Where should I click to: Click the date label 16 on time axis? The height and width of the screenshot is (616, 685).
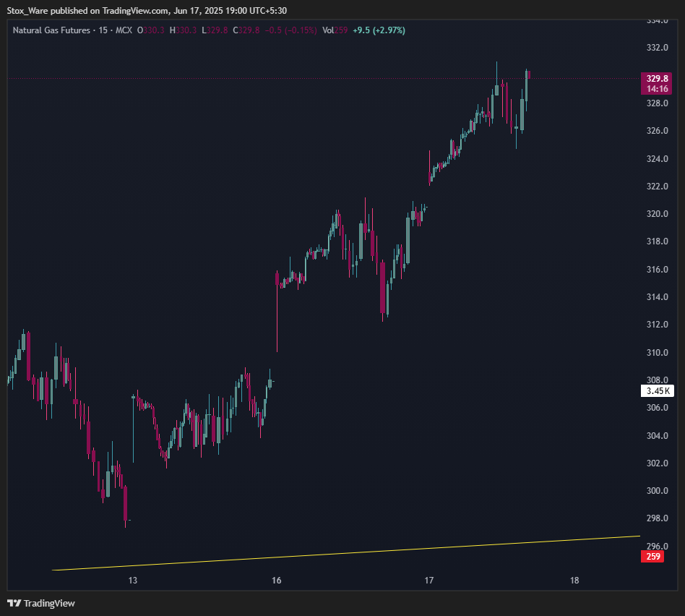tap(277, 580)
